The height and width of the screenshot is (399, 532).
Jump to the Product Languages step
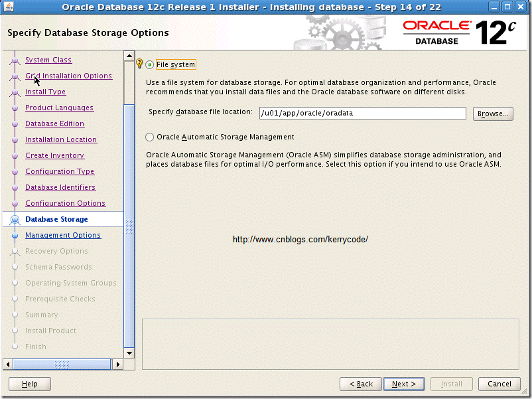pos(60,108)
